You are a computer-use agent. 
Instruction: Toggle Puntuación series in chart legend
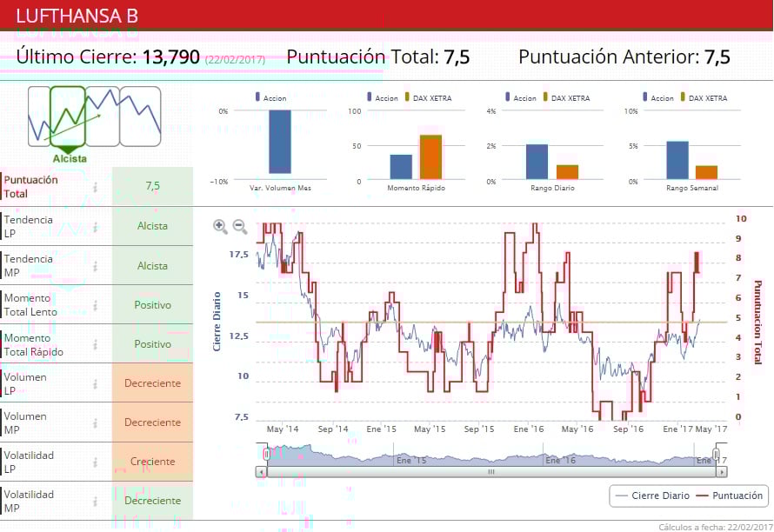click(729, 495)
